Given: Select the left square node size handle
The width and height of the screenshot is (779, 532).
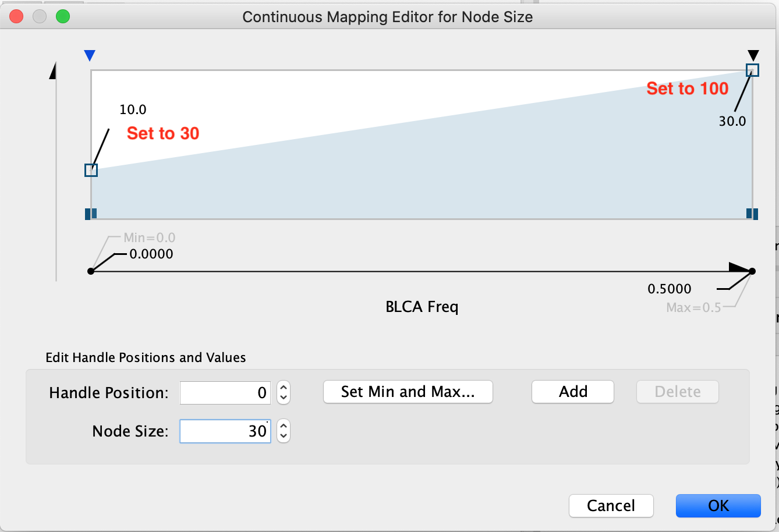Looking at the screenshot, I should (x=91, y=170).
